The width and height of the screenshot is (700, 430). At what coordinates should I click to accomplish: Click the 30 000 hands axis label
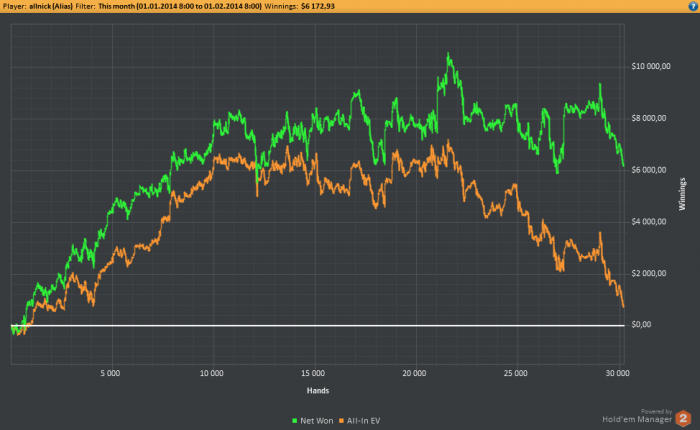[617, 373]
